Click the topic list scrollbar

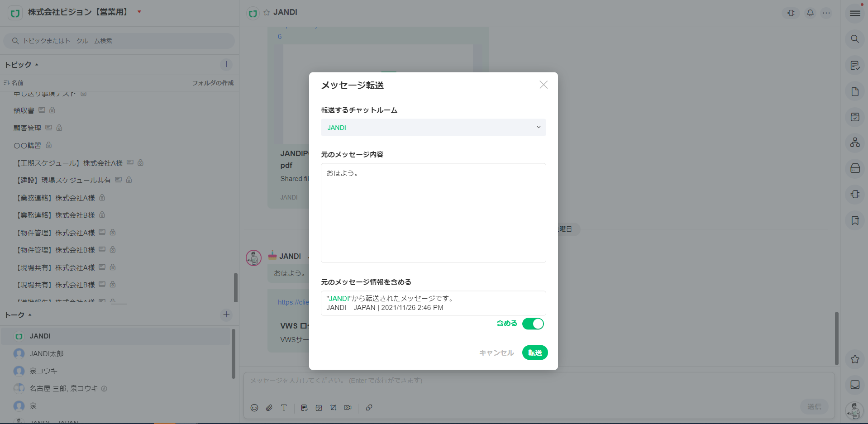tap(235, 287)
